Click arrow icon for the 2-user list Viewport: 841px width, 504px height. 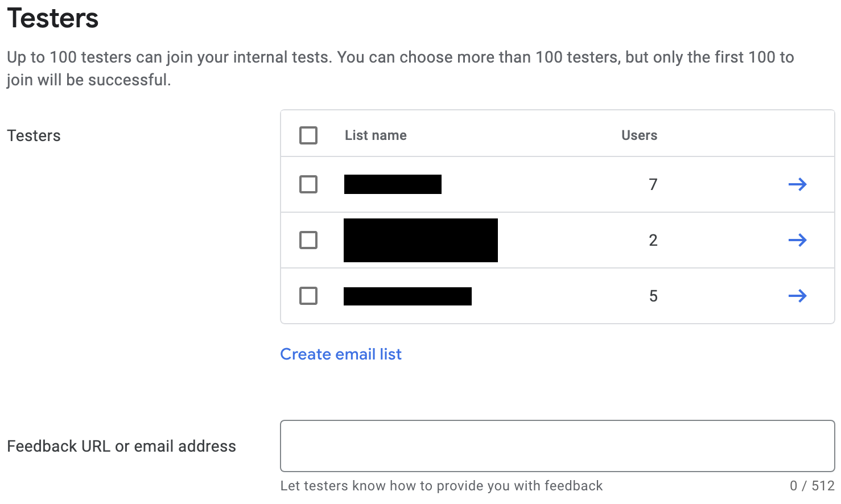[x=797, y=240]
